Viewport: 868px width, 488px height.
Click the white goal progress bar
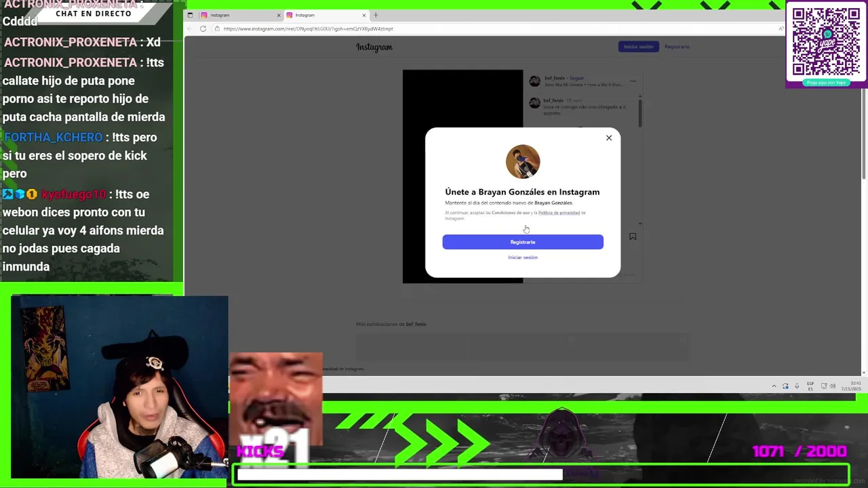[400, 476]
